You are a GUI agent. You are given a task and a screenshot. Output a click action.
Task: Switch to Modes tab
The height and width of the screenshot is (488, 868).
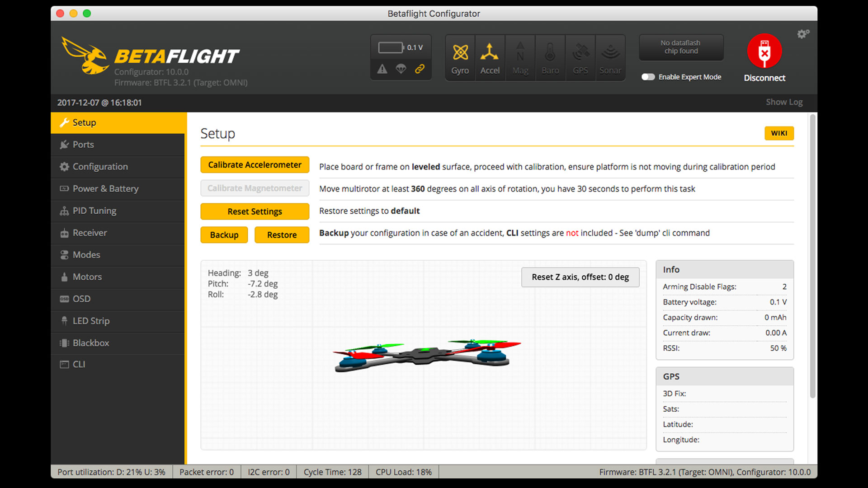pos(118,255)
